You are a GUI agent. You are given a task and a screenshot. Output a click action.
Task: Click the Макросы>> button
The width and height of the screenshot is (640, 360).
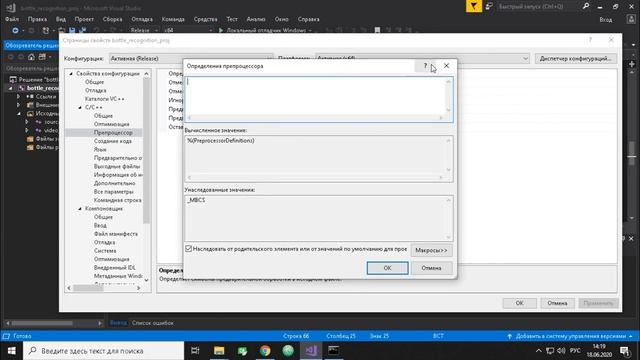431,250
